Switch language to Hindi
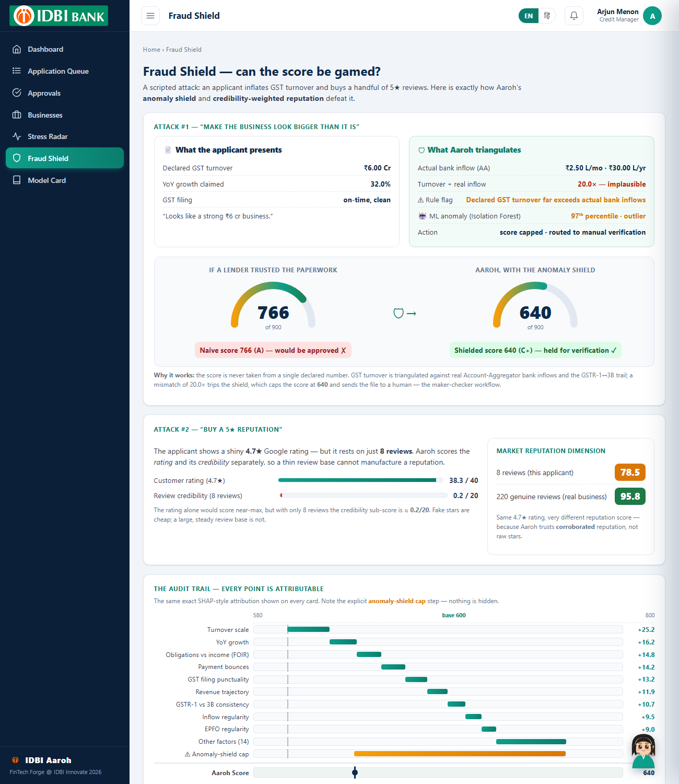The width and height of the screenshot is (679, 784). (x=547, y=16)
